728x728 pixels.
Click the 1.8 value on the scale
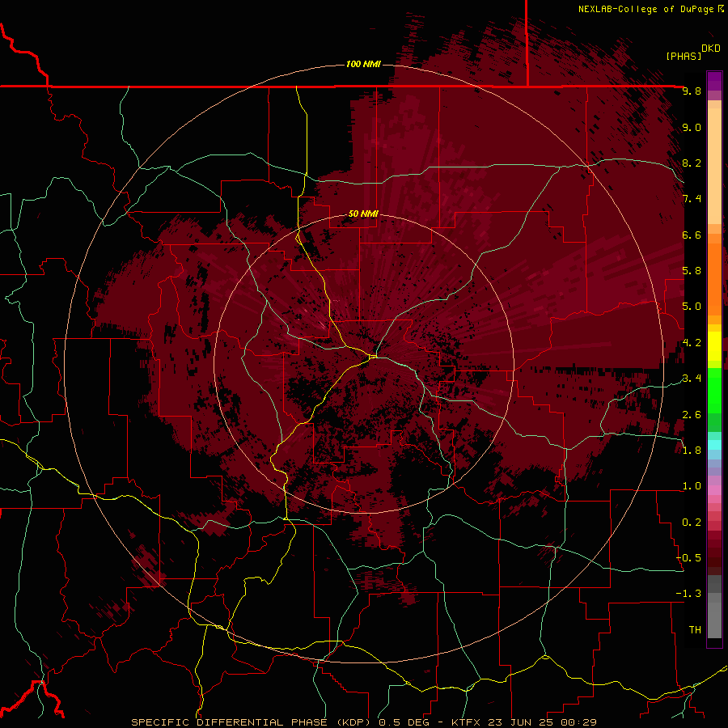click(692, 451)
